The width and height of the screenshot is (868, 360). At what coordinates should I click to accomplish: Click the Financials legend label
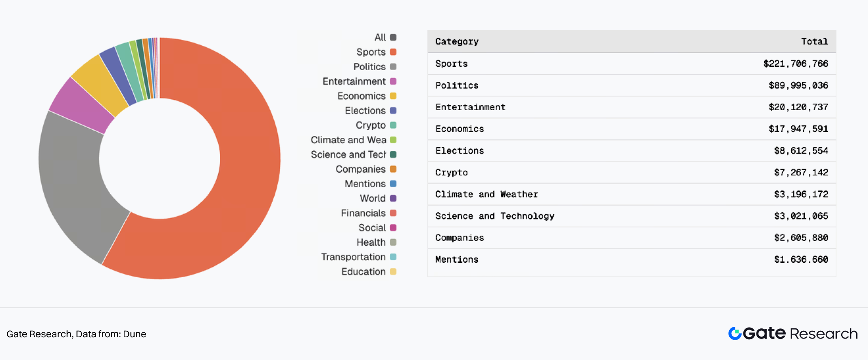click(x=363, y=213)
